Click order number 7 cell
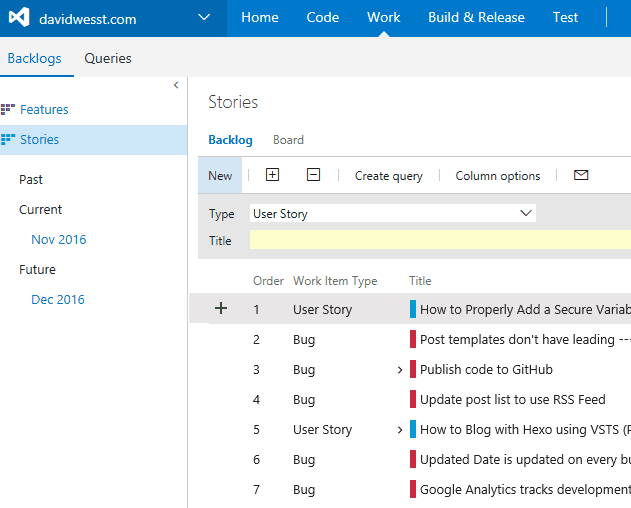631x508 pixels. 257,490
